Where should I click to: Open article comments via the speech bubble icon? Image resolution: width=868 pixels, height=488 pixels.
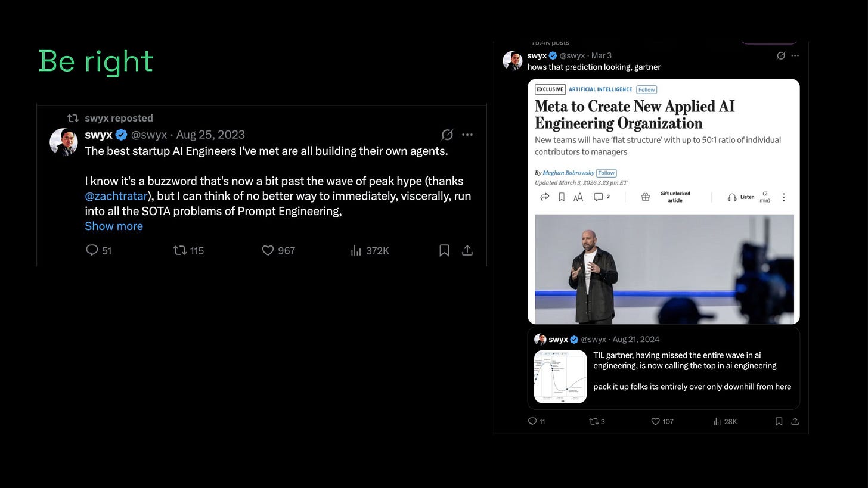599,197
